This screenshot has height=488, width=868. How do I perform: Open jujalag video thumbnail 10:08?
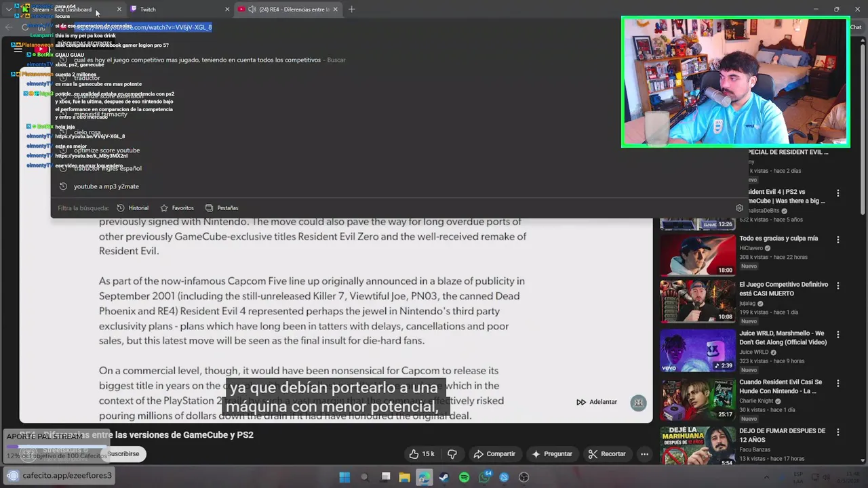tap(698, 301)
